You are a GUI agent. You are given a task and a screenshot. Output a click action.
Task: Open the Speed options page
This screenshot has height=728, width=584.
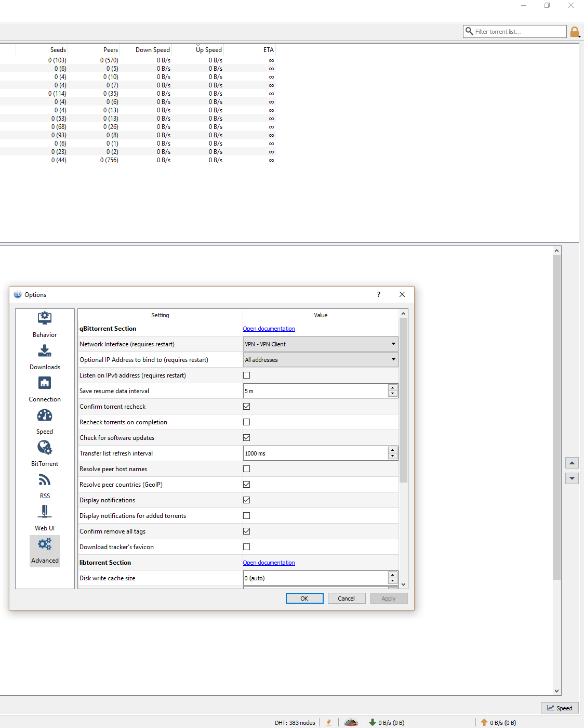click(x=45, y=422)
